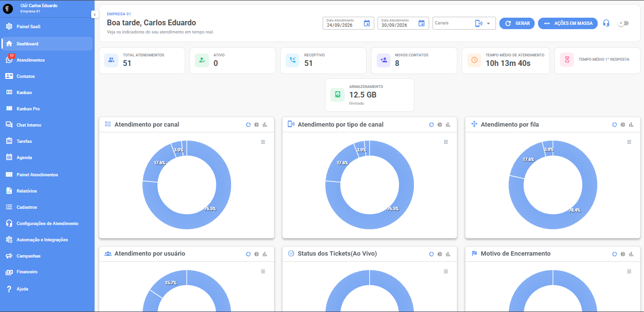Viewport: 644px width, 312px height.
Task: Switch Atendimento por canal to donut chart
Action: click(248, 125)
